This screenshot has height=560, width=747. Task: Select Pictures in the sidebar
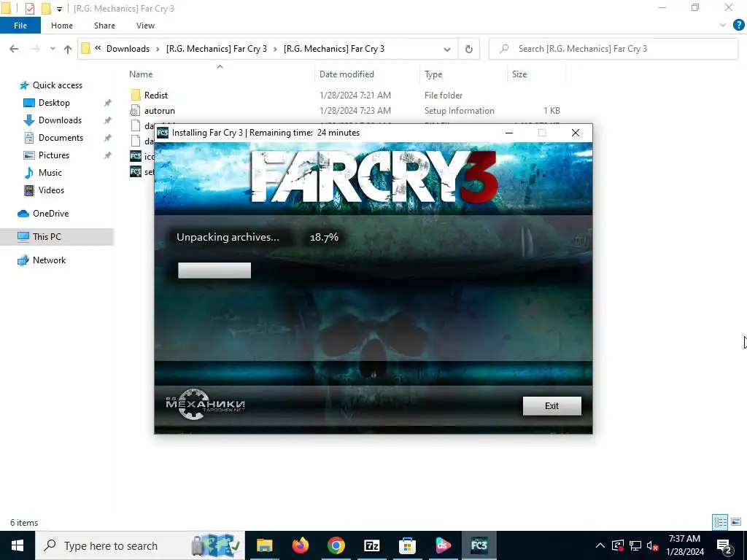54,155
